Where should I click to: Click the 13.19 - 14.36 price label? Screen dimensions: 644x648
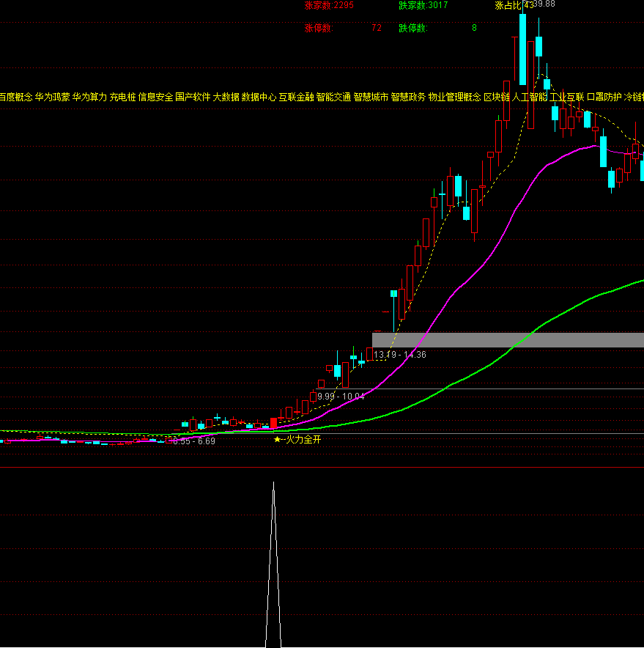(x=400, y=355)
